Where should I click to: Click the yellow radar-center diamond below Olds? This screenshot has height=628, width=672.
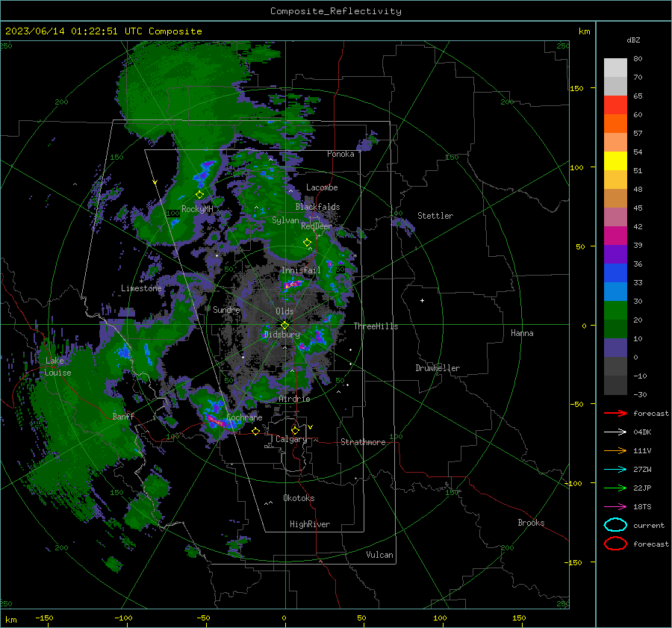(x=284, y=326)
